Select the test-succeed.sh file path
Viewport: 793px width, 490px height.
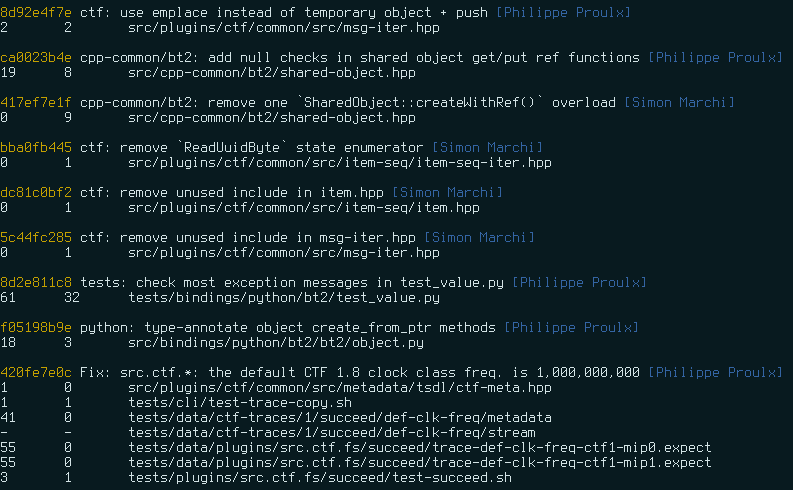pos(320,477)
